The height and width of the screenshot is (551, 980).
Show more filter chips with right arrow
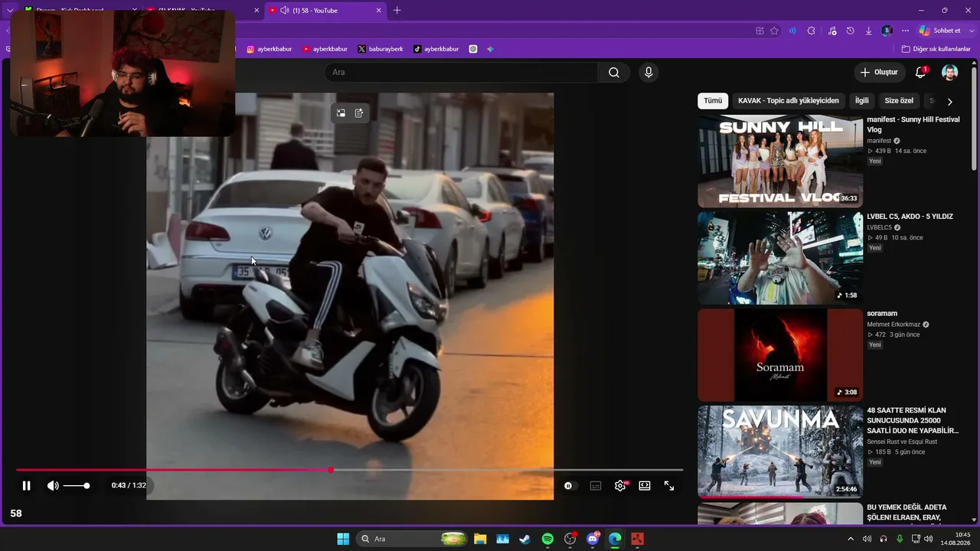[950, 101]
